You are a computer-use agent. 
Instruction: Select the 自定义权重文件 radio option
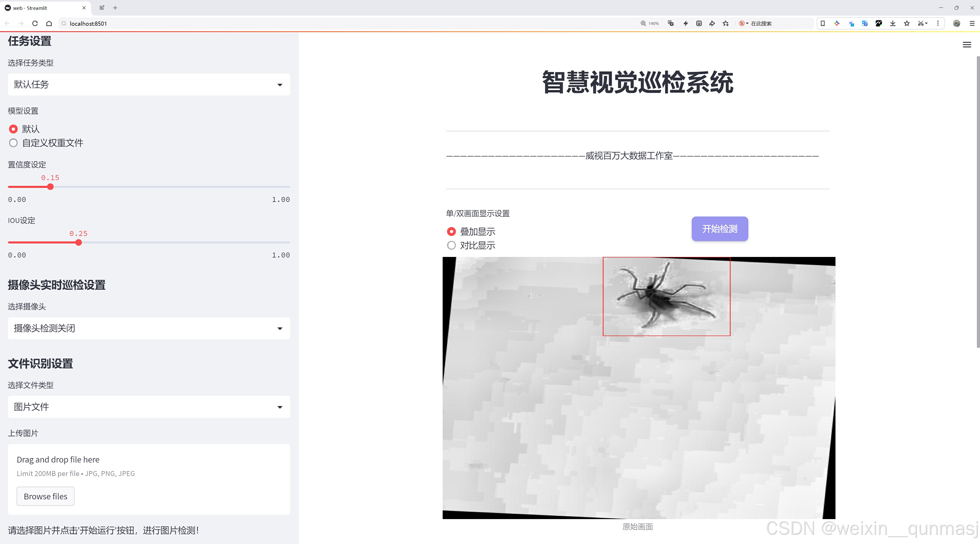click(14, 143)
